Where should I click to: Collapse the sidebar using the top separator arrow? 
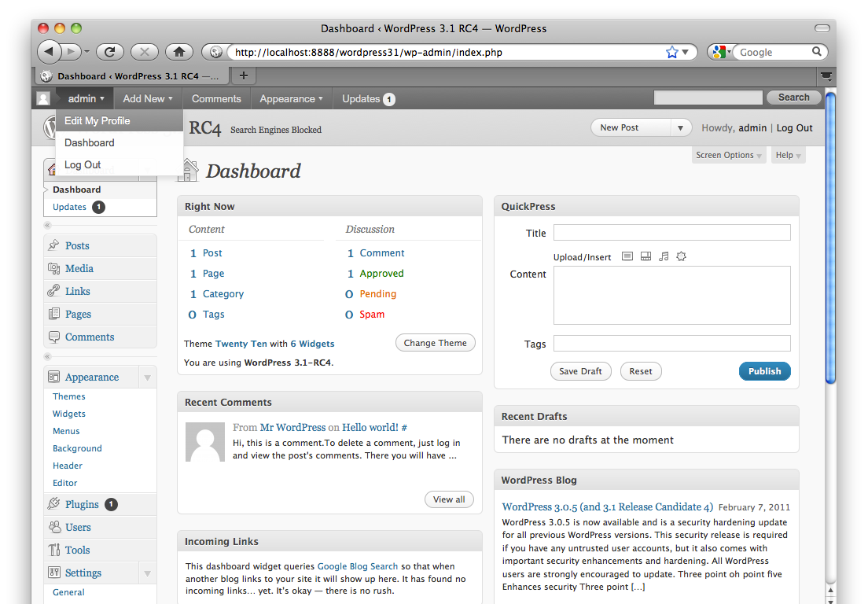click(48, 226)
